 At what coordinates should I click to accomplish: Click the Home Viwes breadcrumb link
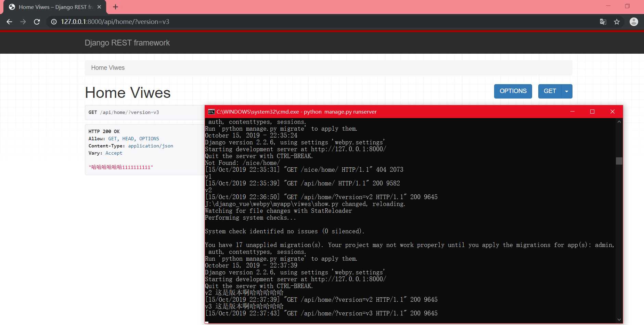108,68
